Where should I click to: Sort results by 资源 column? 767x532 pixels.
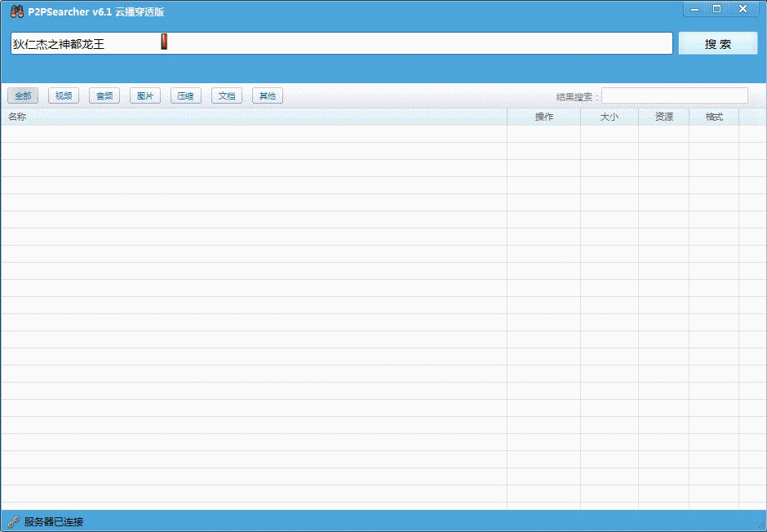point(663,117)
